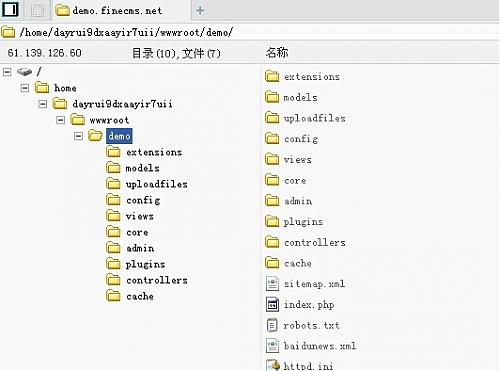Collapse the wwwroot folder node
The height and width of the screenshot is (371, 500).
click(x=60, y=120)
